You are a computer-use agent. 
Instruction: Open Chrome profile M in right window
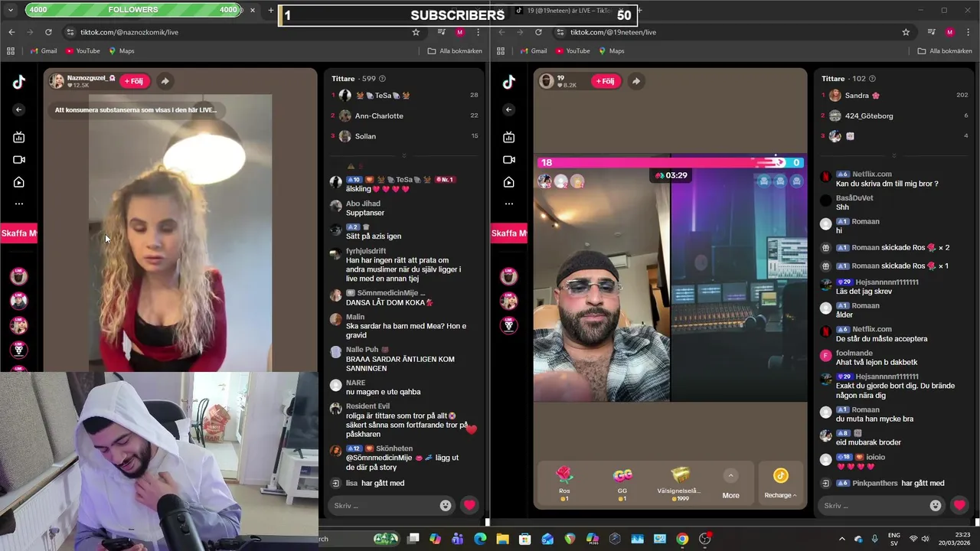coord(949,32)
